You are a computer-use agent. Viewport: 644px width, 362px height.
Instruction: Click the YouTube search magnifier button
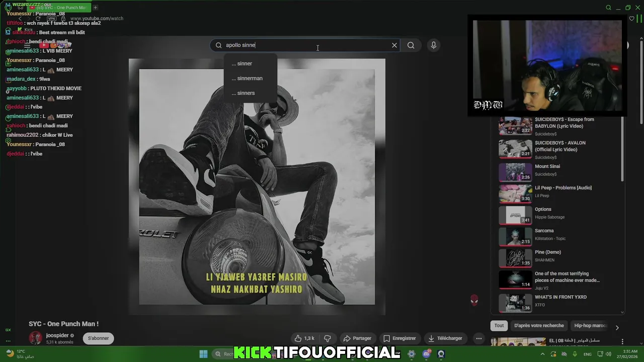point(411,45)
